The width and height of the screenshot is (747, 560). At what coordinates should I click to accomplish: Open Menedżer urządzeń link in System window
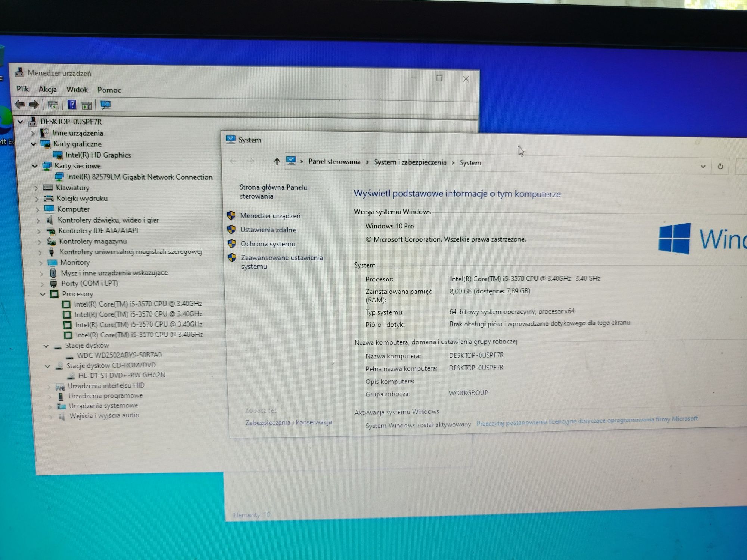(270, 216)
